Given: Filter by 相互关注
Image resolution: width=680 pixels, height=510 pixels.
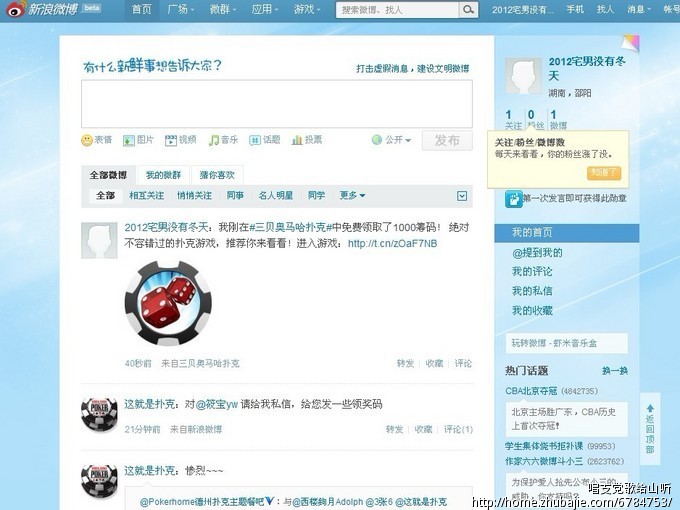Looking at the screenshot, I should tap(147, 196).
